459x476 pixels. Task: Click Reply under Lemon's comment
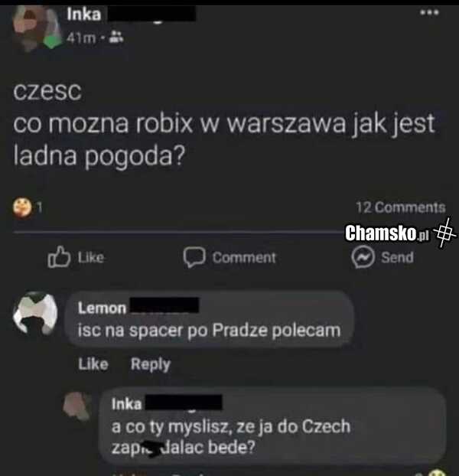tap(151, 364)
